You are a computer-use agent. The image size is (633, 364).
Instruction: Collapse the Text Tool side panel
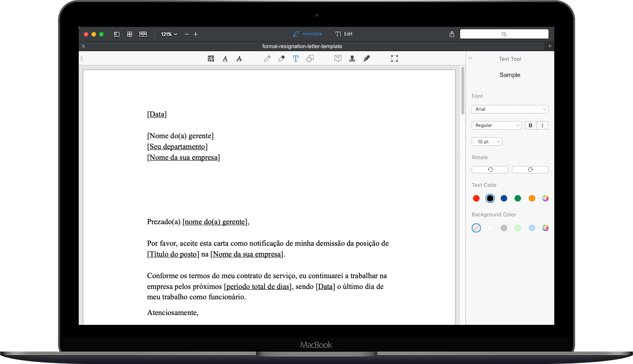[471, 58]
